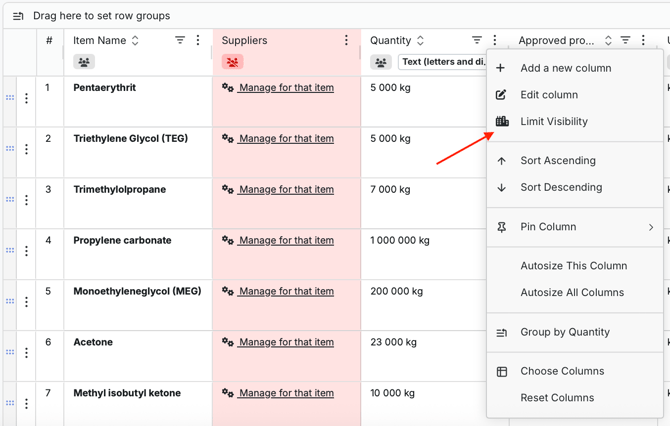670x426 pixels.
Task: Choose Autosize This Column
Action: 575,266
